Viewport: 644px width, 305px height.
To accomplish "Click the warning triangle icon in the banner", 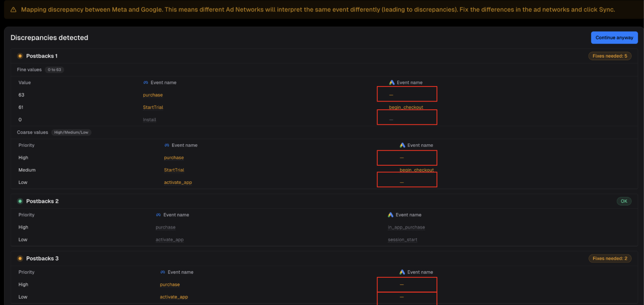I will coord(13,10).
